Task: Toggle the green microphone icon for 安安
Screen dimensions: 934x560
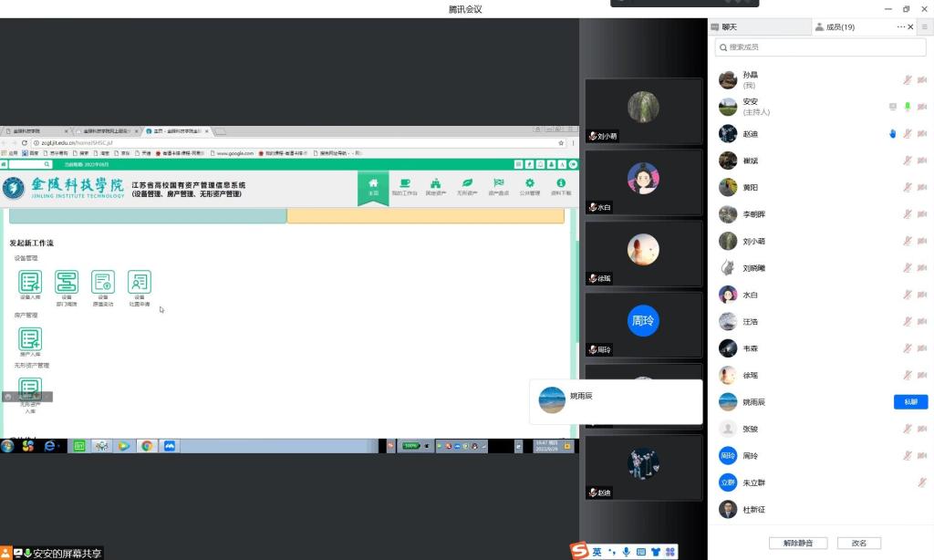Action: (x=908, y=107)
